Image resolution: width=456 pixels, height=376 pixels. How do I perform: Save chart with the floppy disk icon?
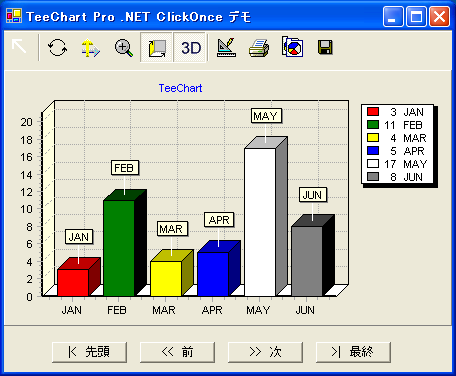click(x=325, y=47)
